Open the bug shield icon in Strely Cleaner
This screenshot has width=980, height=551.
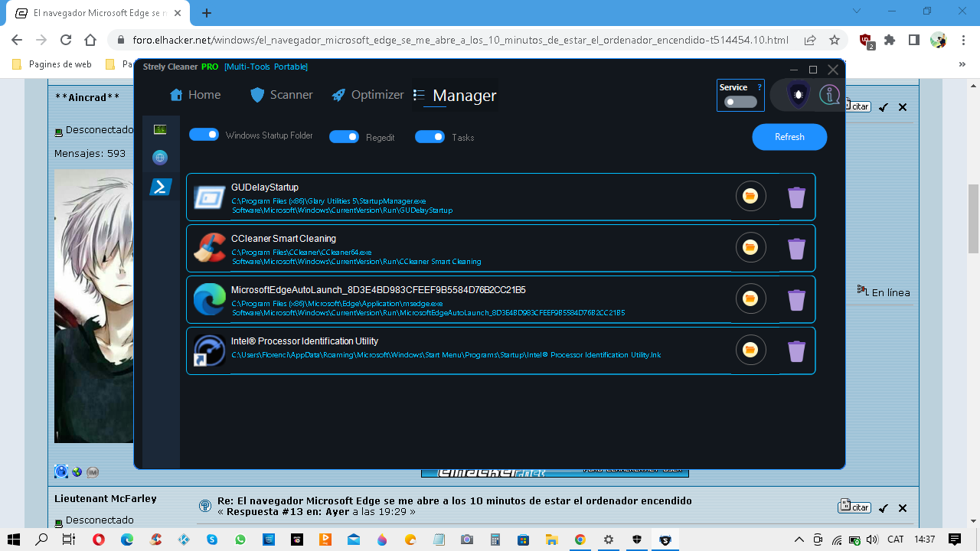(799, 95)
